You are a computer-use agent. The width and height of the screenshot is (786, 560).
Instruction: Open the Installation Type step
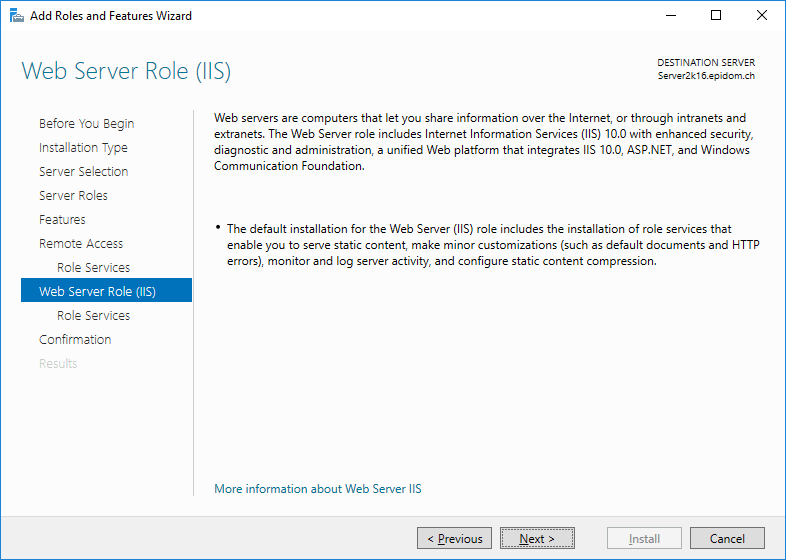point(83,148)
